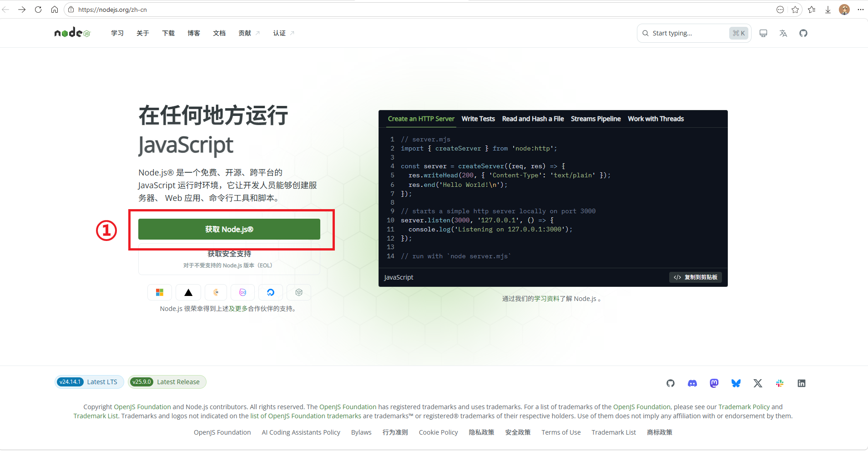
Task: Open the Discord community icon in footer
Action: [692, 383]
